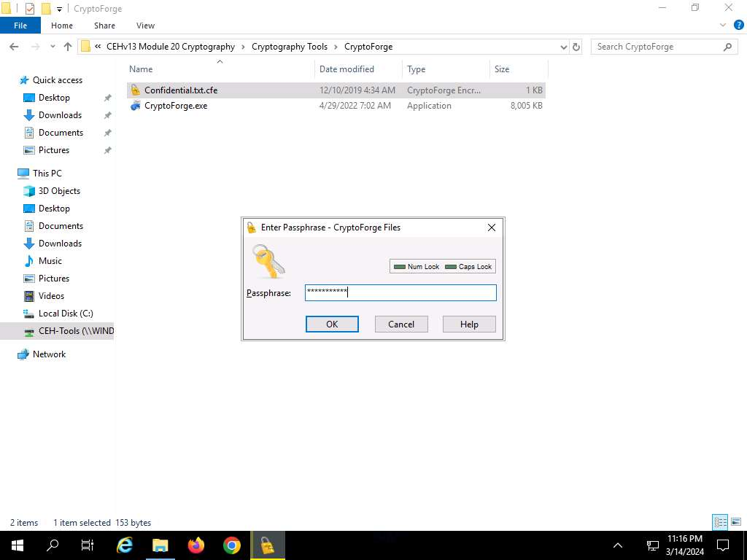The width and height of the screenshot is (747, 560).
Task: Refresh the current folder view
Action: click(x=576, y=47)
